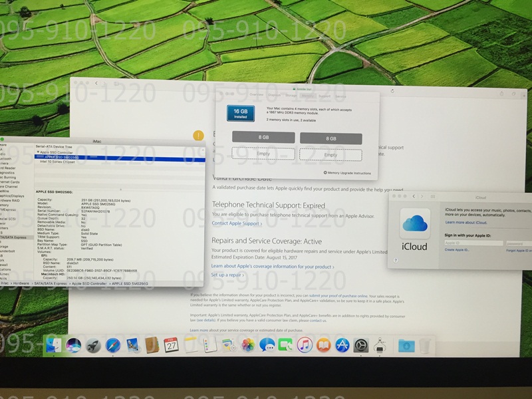
Task: Open Launchpad rocket icon in Dock
Action: click(x=92, y=345)
